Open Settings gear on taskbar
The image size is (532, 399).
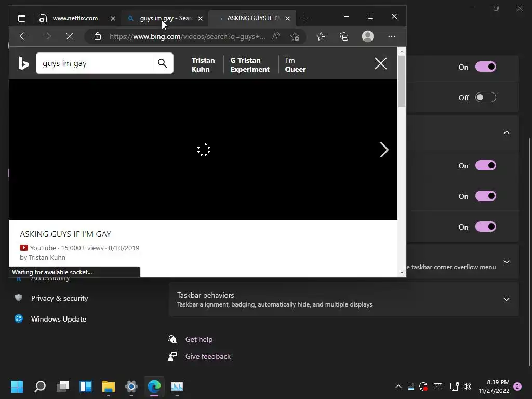point(131,387)
